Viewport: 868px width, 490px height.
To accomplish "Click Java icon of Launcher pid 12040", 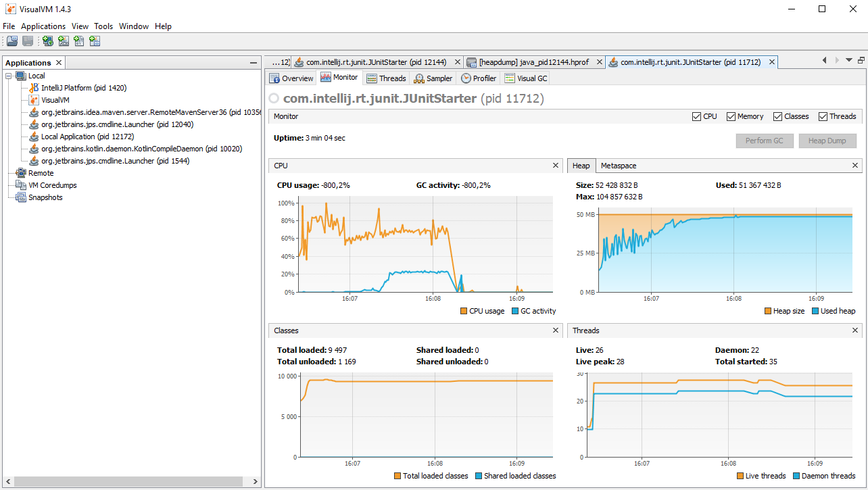I will click(34, 124).
